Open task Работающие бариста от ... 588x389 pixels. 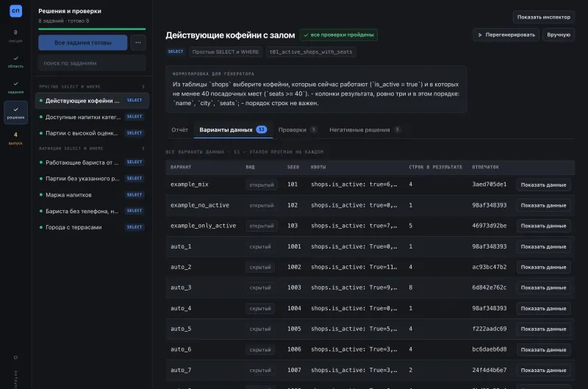[x=92, y=163]
